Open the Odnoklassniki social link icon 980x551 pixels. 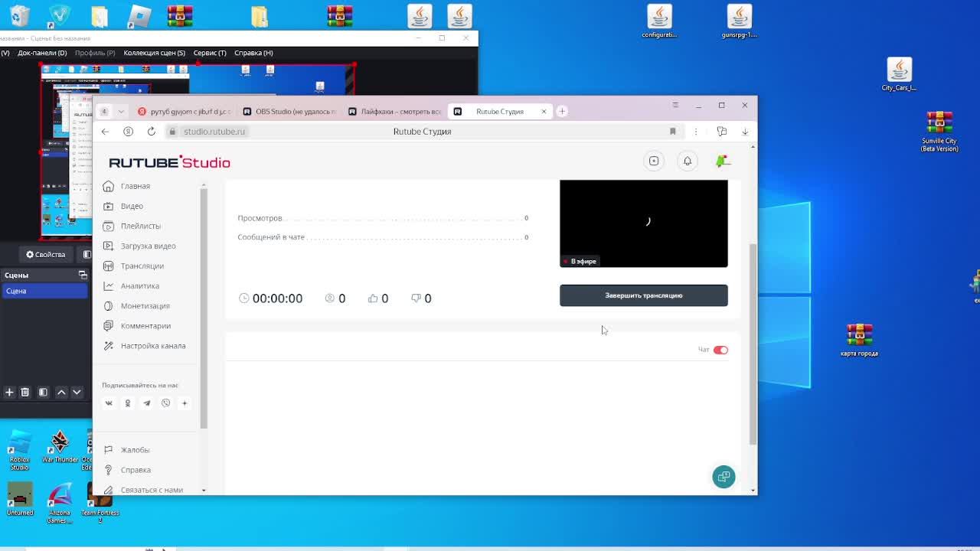pos(128,403)
